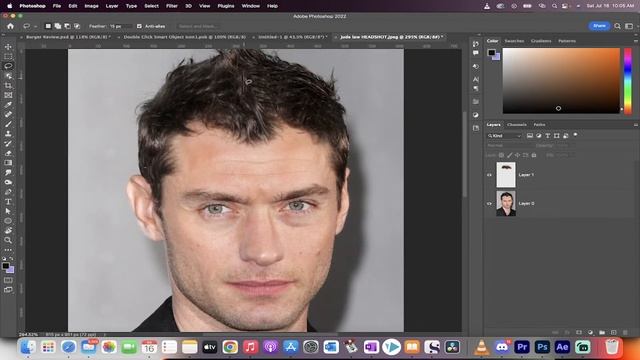Screen dimensions: 640x360
Task: Toggle the pixel layer filter icon
Action: pyautogui.click(x=530, y=136)
